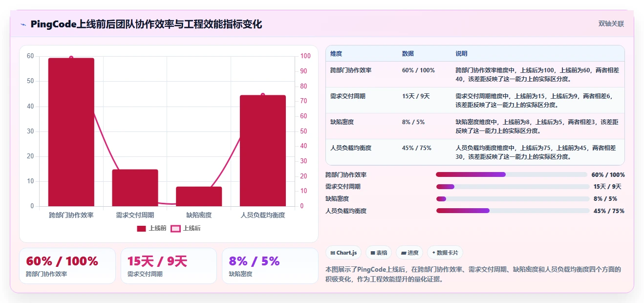This screenshot has height=303, width=644.
Task: Open the 8% / 5% stat card
Action: (x=270, y=266)
